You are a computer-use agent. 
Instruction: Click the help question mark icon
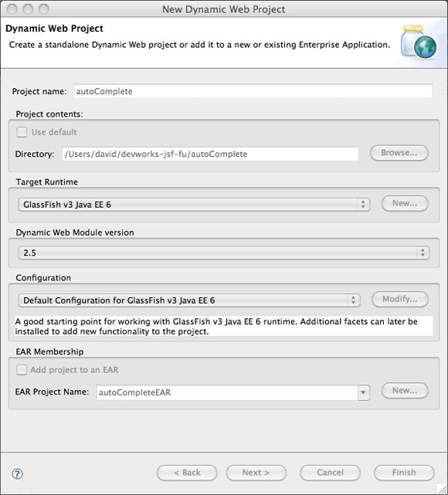click(x=17, y=473)
